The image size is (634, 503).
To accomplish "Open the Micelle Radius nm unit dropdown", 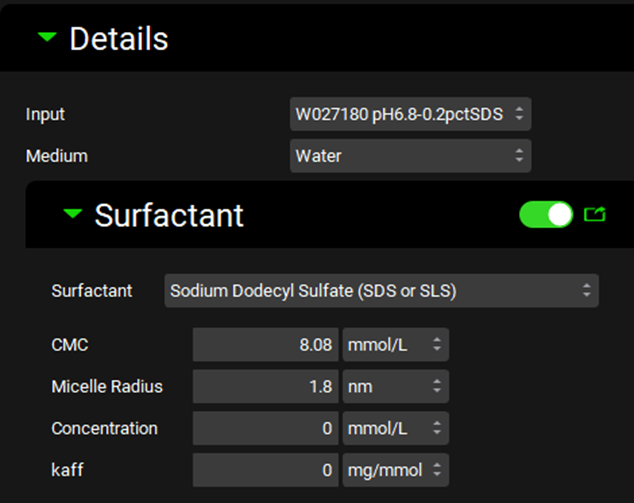I will coord(395,386).
